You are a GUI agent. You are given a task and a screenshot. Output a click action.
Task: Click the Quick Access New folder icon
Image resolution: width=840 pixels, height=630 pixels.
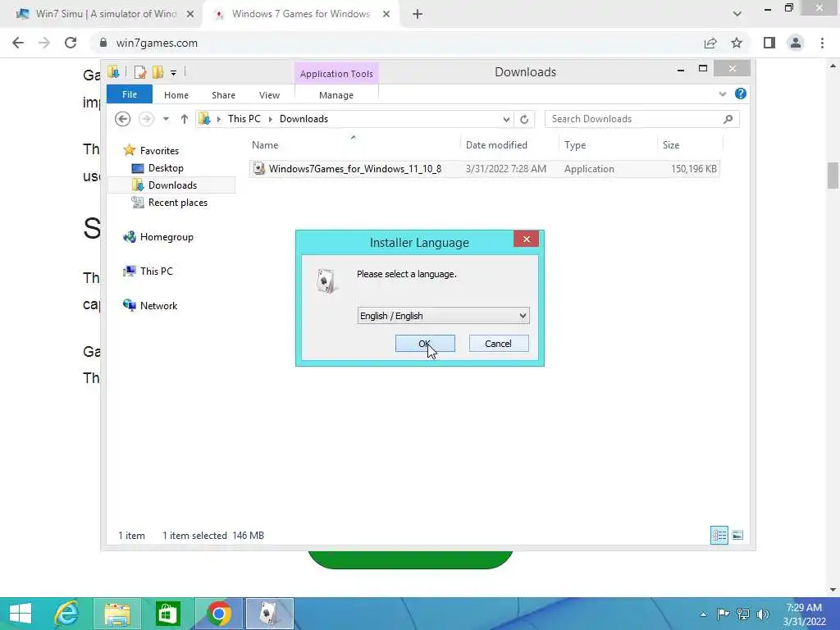click(x=158, y=72)
